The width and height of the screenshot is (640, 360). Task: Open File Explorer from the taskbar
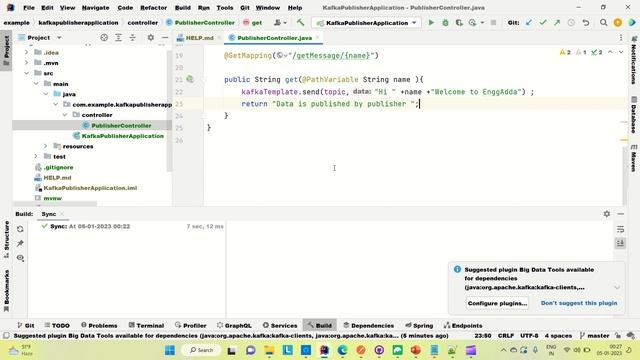click(x=269, y=350)
